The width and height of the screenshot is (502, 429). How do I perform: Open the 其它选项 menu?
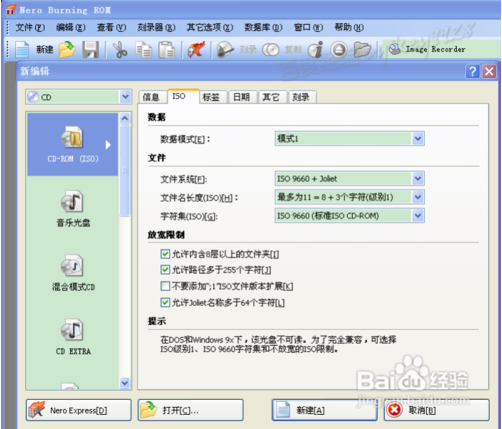[x=210, y=27]
